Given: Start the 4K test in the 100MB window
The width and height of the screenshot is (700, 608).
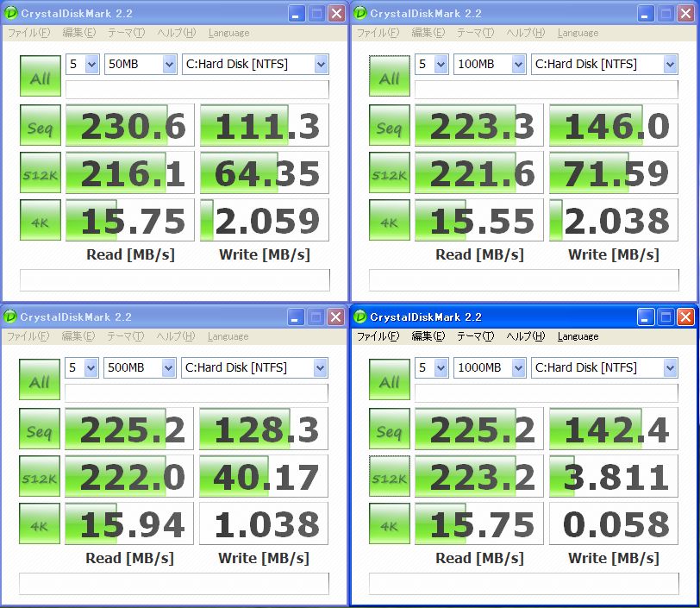Looking at the screenshot, I should 390,220.
